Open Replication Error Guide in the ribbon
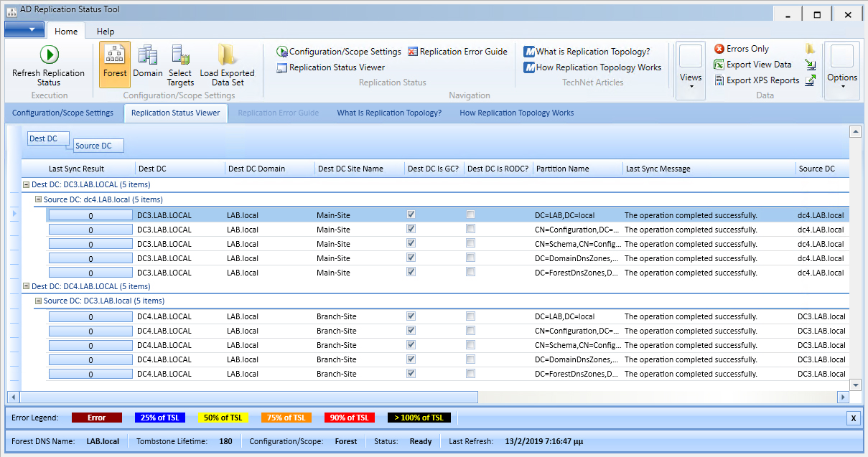 pos(457,52)
